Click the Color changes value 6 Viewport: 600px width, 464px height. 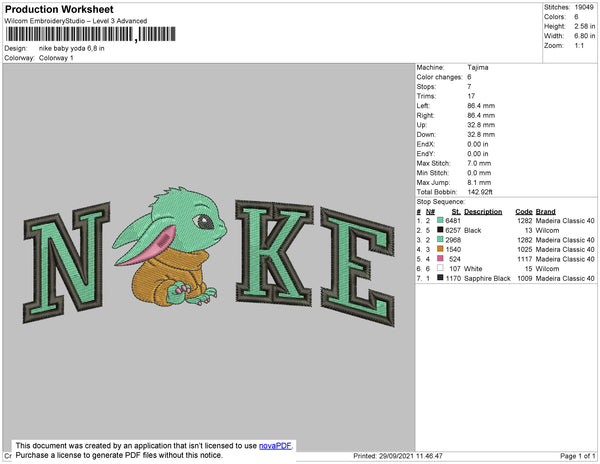click(469, 77)
